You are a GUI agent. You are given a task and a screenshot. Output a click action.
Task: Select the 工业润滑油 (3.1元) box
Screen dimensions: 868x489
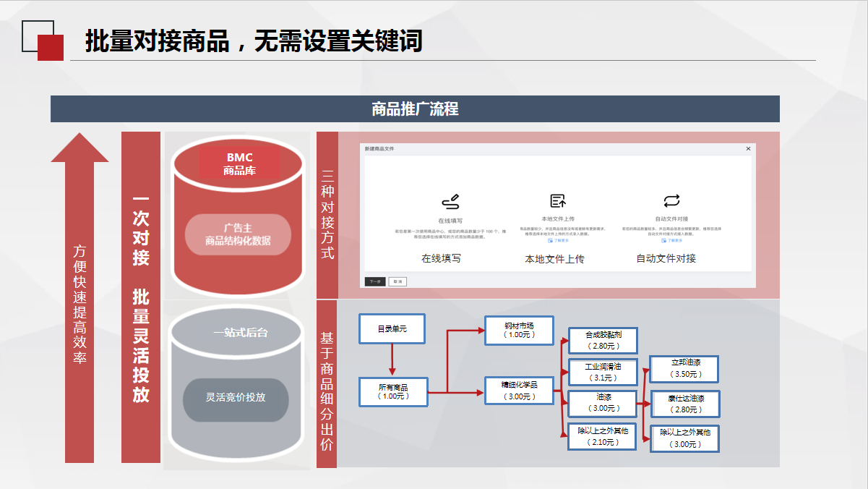(603, 372)
